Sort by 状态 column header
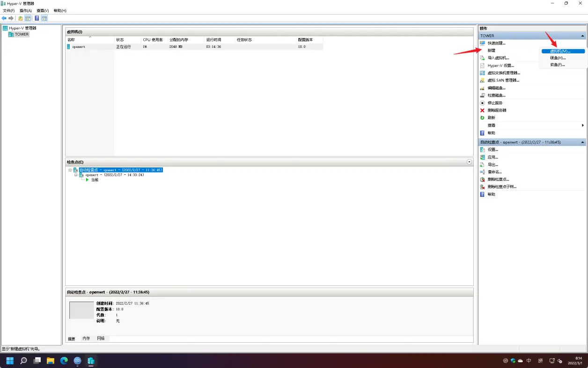 click(127, 40)
